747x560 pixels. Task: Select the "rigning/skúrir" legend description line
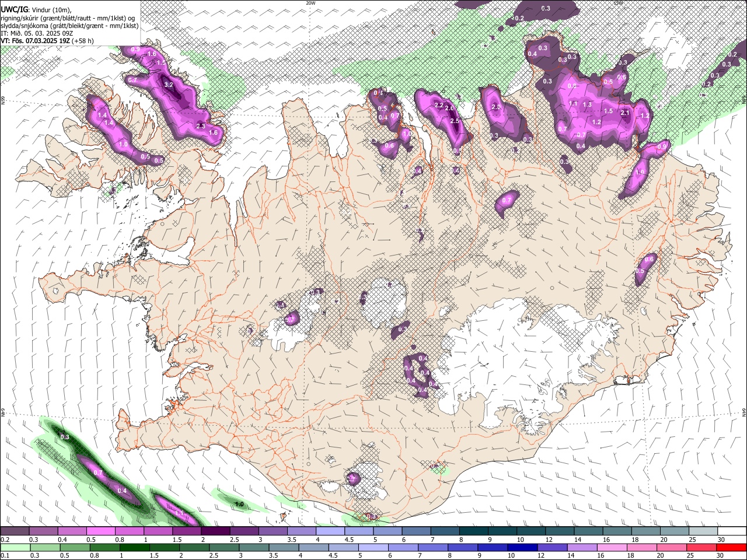69,18
